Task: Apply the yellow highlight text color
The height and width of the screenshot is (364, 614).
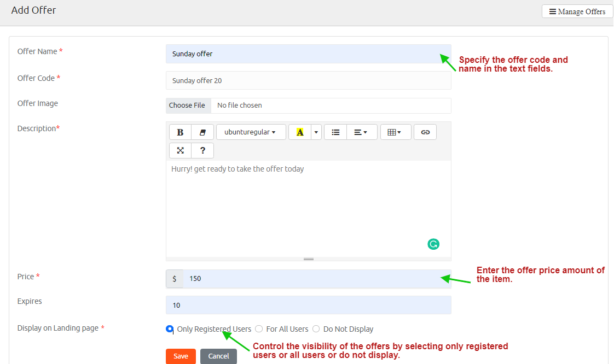Action: (300, 132)
